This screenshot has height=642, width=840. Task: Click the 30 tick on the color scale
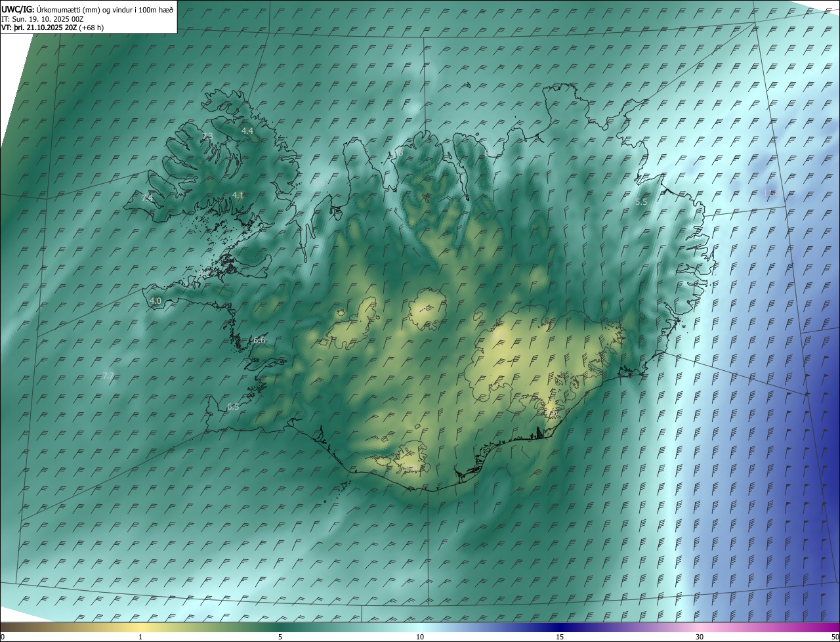click(700, 637)
